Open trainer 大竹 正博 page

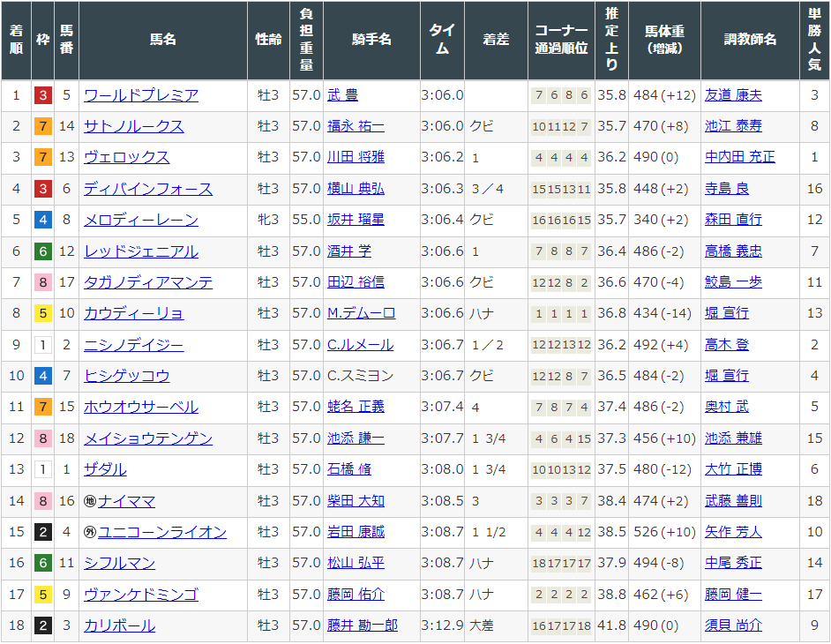tap(733, 469)
